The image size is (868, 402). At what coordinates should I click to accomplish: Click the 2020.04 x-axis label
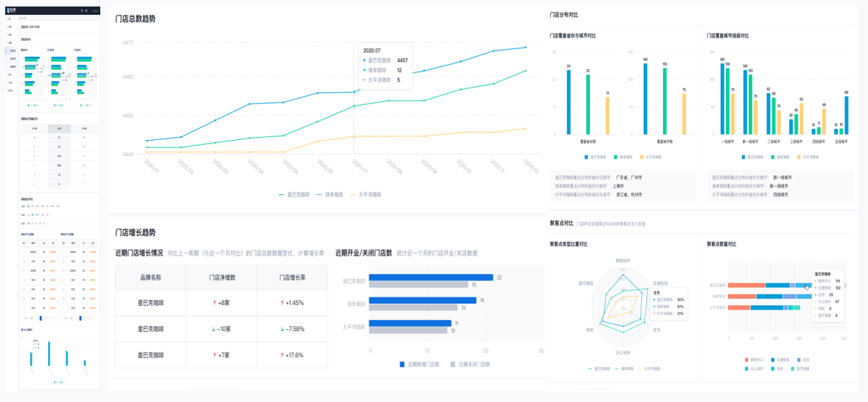(x=255, y=167)
